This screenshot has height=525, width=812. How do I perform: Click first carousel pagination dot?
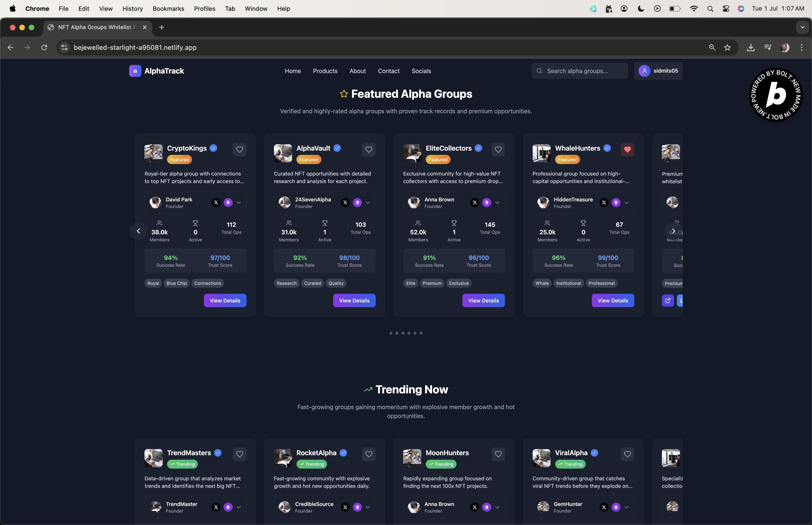[x=391, y=333]
